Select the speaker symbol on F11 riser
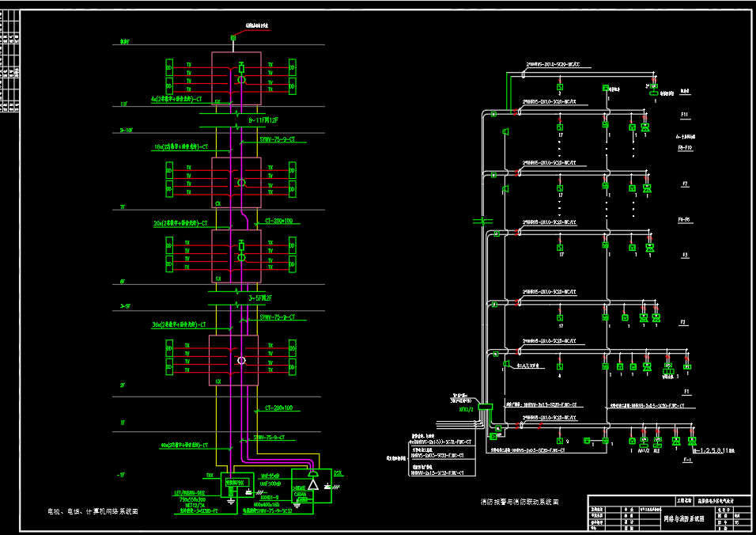This screenshot has height=535, width=756. [x=506, y=131]
